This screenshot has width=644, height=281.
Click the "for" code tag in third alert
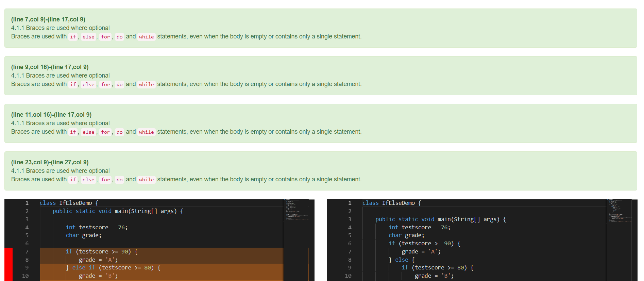coord(106,132)
